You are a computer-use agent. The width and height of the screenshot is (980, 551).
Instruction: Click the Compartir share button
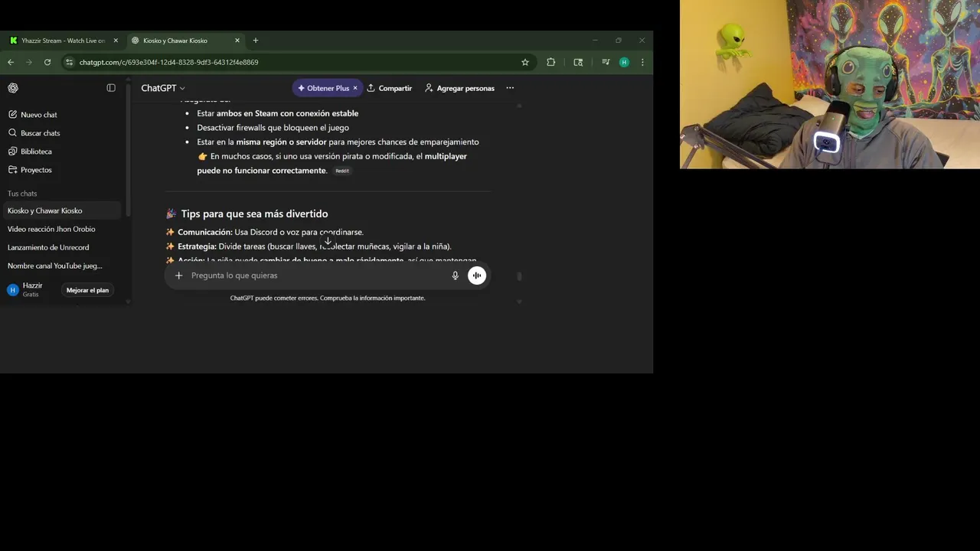pos(389,88)
